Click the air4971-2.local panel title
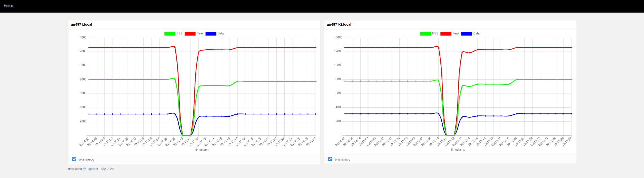The width and height of the screenshot is (644, 178). pos(339,24)
